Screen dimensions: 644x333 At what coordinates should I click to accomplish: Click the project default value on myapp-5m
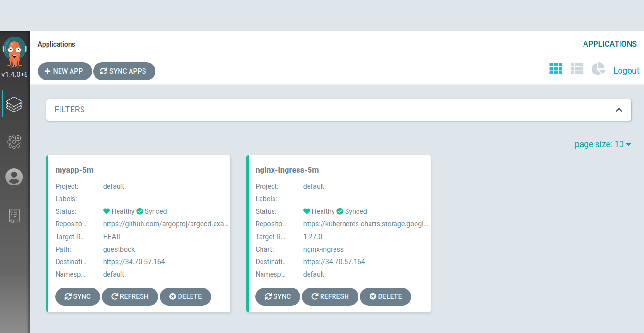pyautogui.click(x=114, y=186)
